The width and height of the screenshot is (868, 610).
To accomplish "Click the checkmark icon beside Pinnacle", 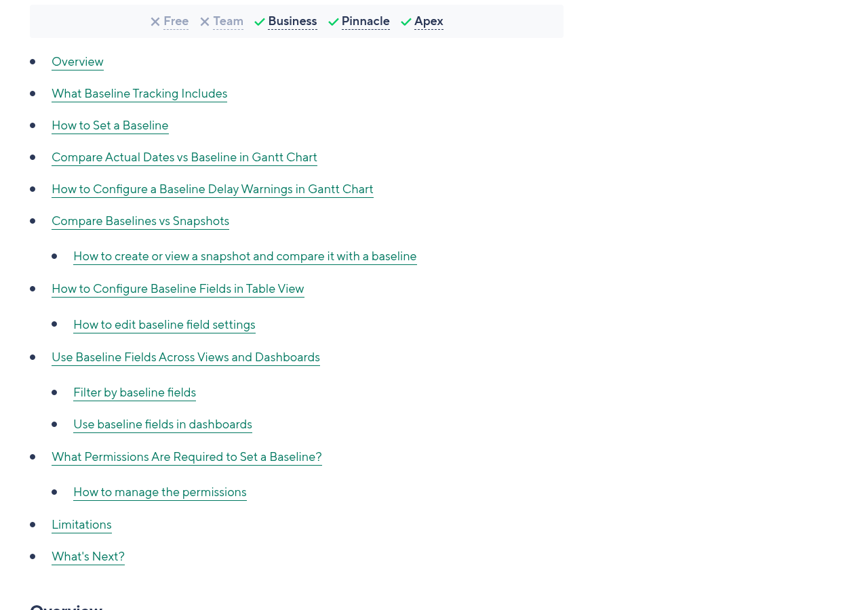I will (334, 22).
